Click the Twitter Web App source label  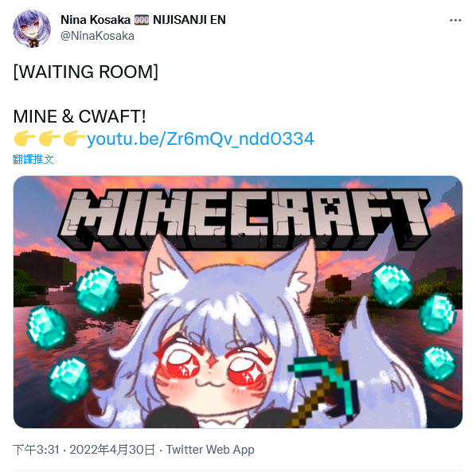coord(210,450)
